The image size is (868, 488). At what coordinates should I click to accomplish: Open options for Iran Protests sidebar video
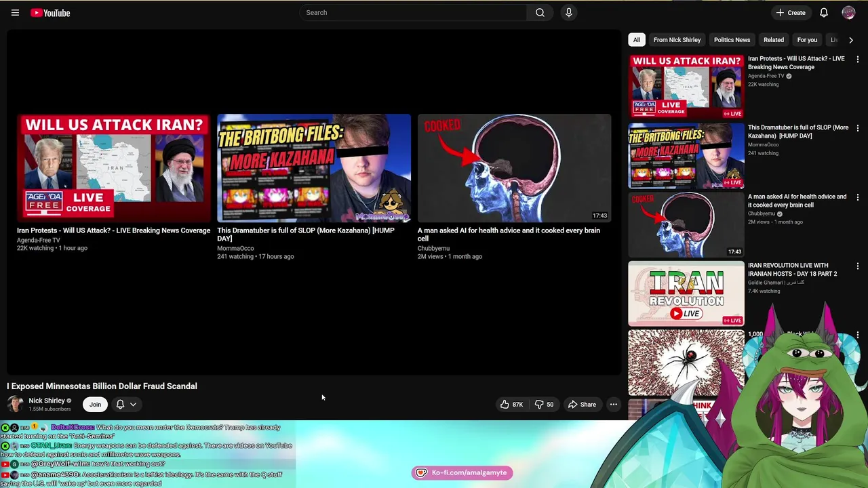pos(858,60)
